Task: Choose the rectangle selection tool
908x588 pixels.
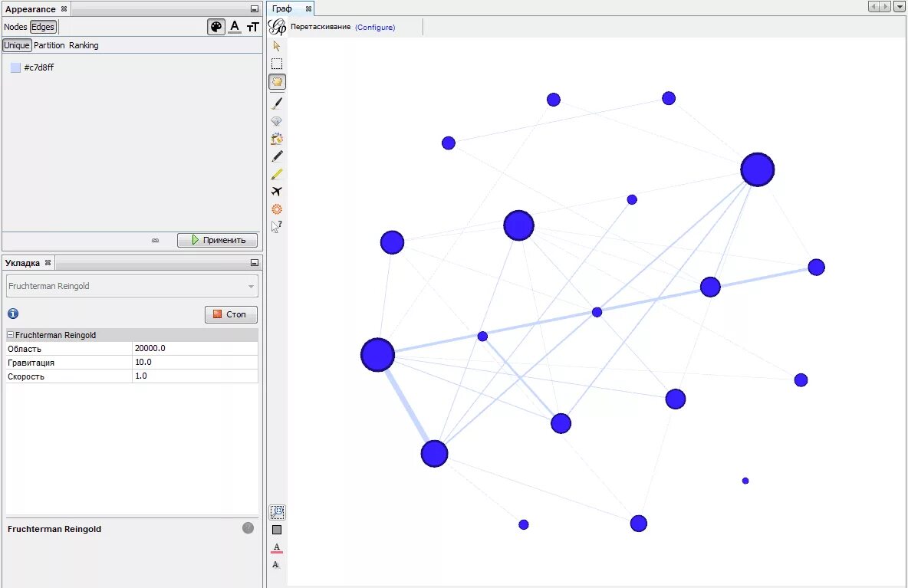Action: (277, 64)
